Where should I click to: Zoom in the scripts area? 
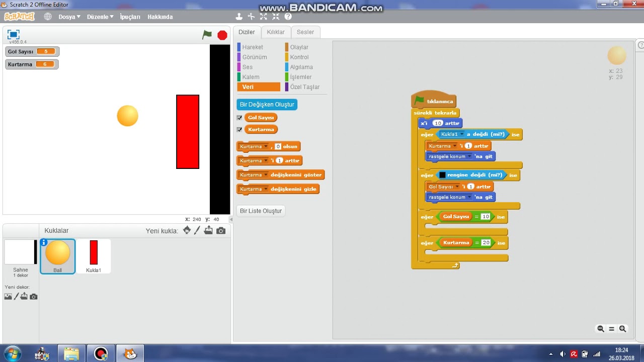pyautogui.click(x=623, y=329)
